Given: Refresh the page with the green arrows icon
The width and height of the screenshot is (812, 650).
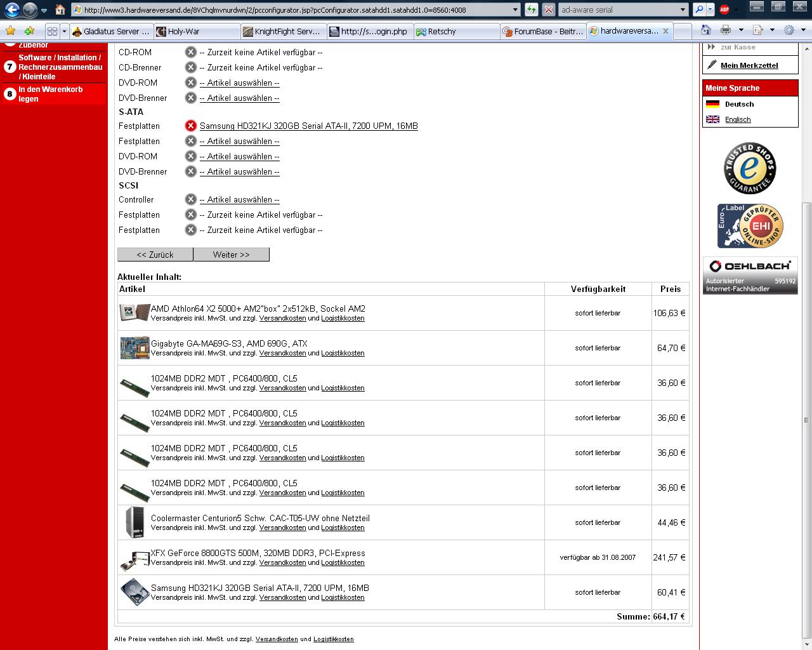Looking at the screenshot, I should 532,10.
